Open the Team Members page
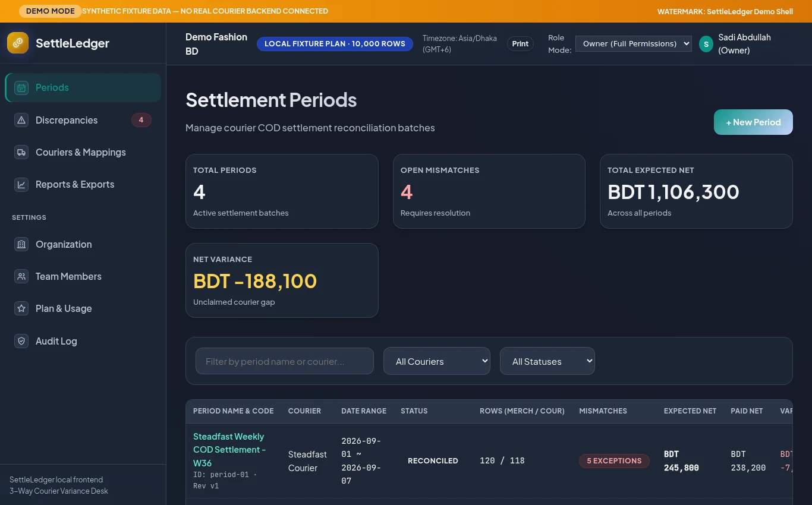 click(x=83, y=276)
